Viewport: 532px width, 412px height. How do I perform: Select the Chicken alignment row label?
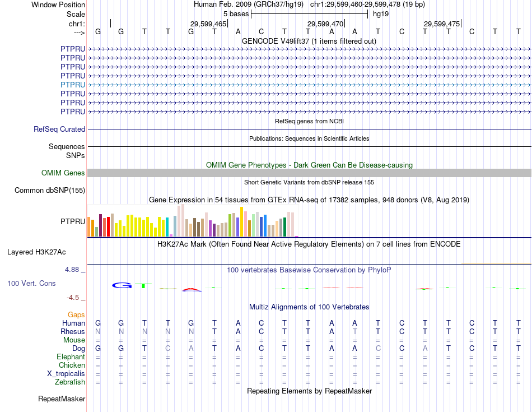pos(72,365)
